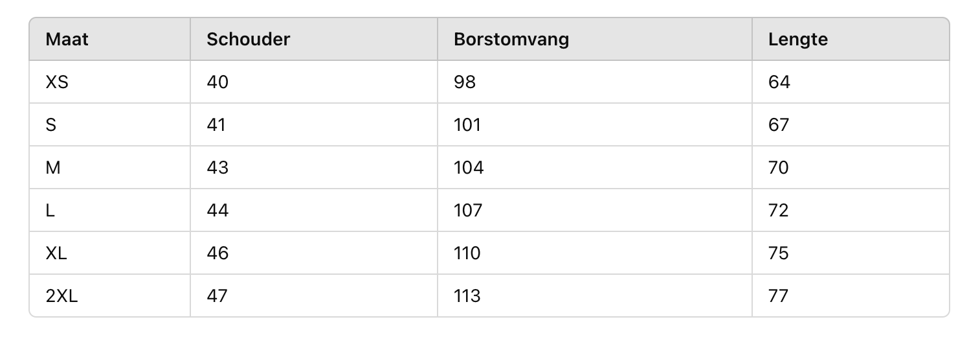Click the Borstomvang column header
980x337 pixels.
511,40
